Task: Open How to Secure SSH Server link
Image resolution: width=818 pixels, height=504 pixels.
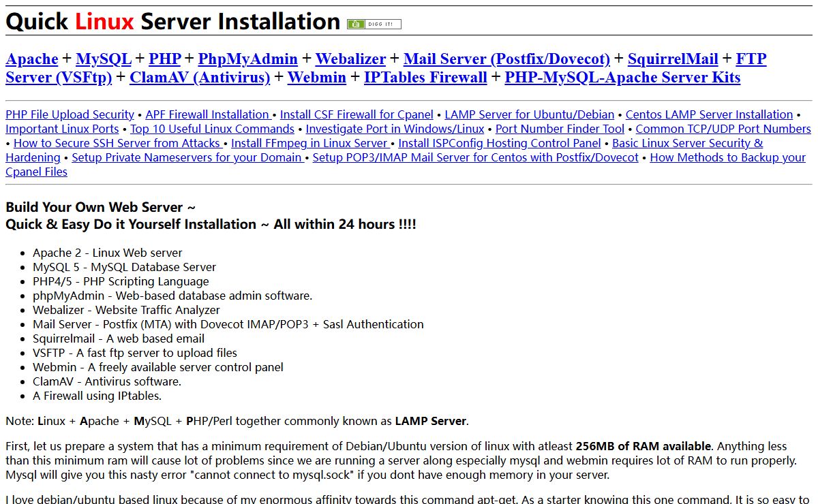Action: [117, 143]
